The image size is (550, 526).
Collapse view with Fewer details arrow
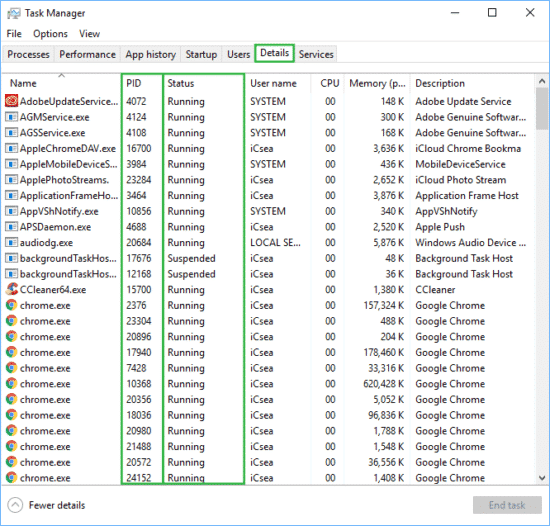click(15, 505)
